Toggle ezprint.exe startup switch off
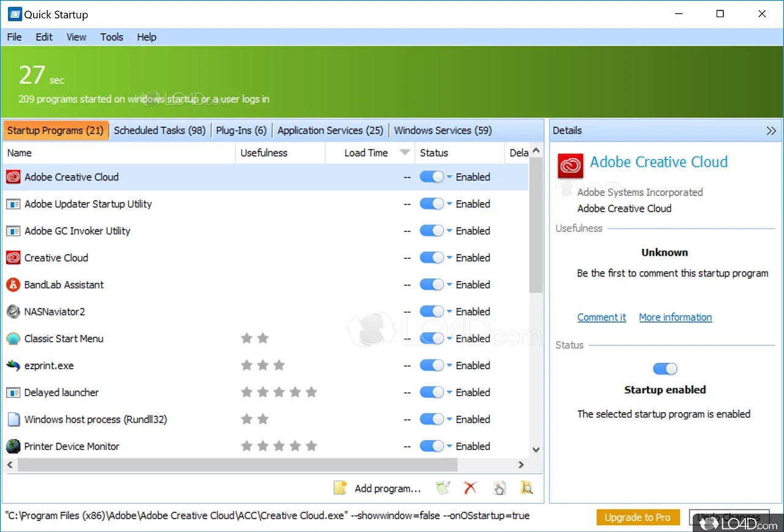Image resolution: width=784 pixels, height=532 pixels. pyautogui.click(x=432, y=365)
